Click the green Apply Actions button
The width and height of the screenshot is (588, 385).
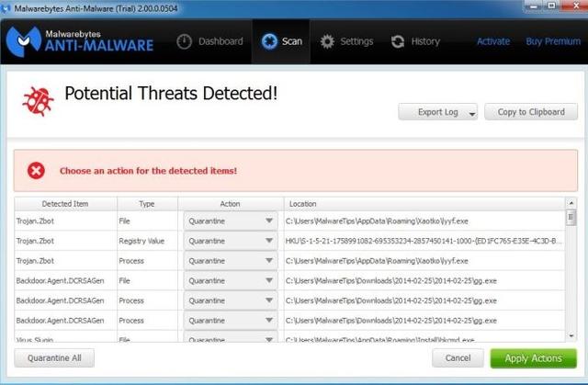pos(533,358)
